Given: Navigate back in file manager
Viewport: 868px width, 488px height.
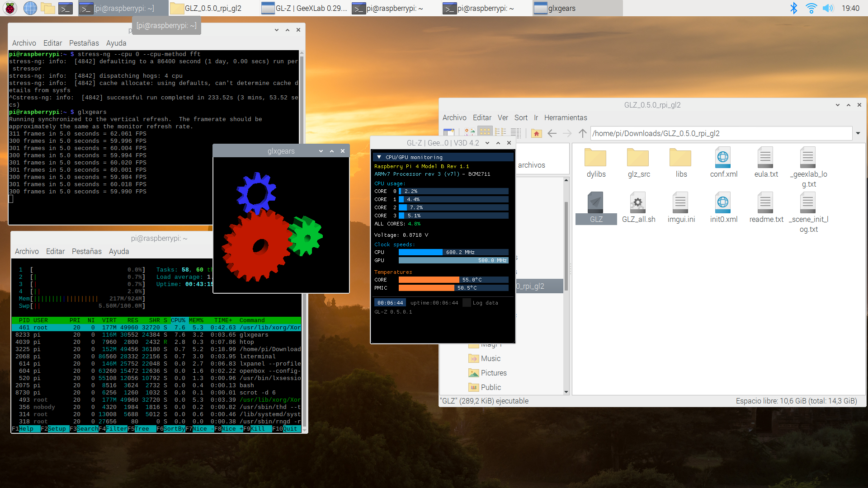Looking at the screenshot, I should [x=552, y=133].
